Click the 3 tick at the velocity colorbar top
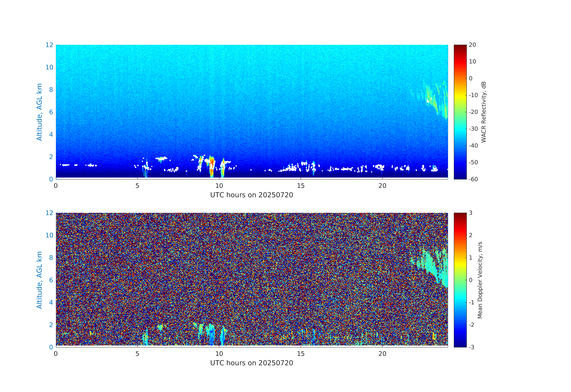The width and height of the screenshot is (571, 392). 471,213
